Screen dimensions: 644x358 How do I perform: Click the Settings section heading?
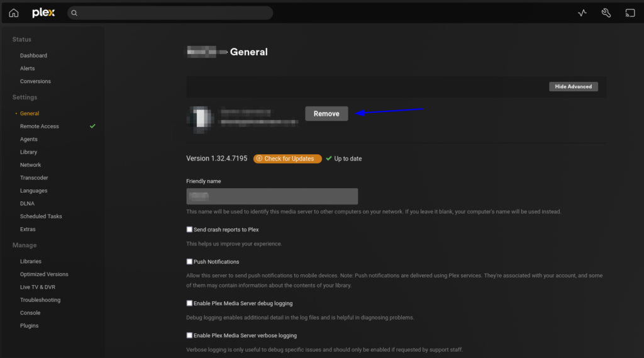click(x=25, y=98)
